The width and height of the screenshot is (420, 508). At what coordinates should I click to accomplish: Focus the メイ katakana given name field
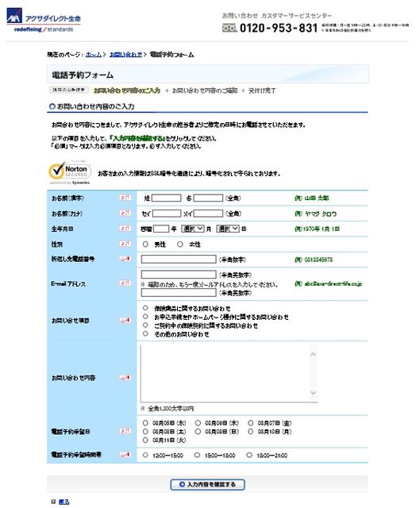[208, 214]
